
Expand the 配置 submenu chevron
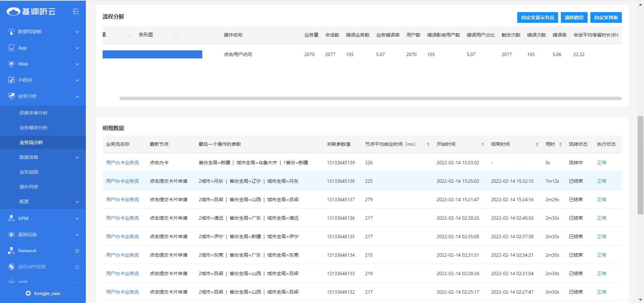click(x=77, y=202)
